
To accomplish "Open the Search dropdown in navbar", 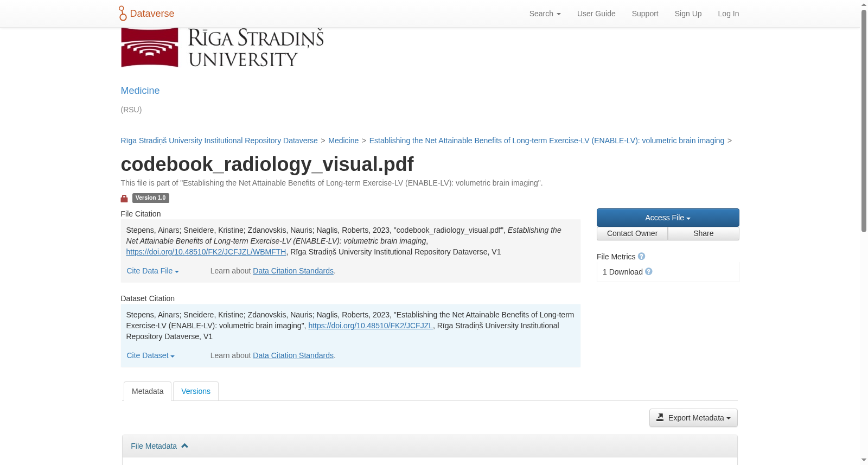I will [545, 14].
